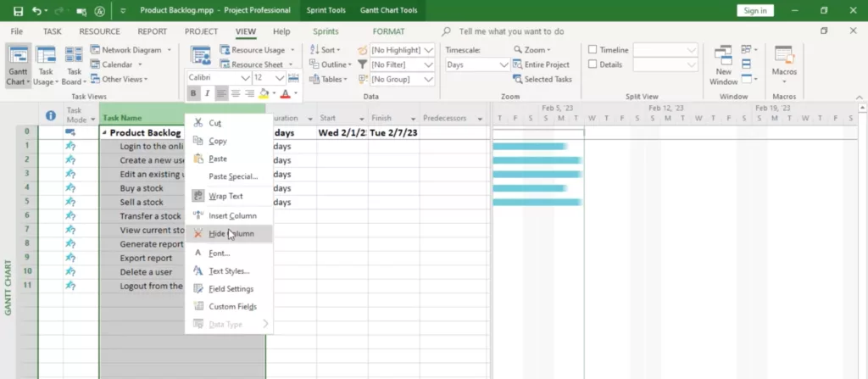Choose Copy from the context menu

(x=229, y=141)
